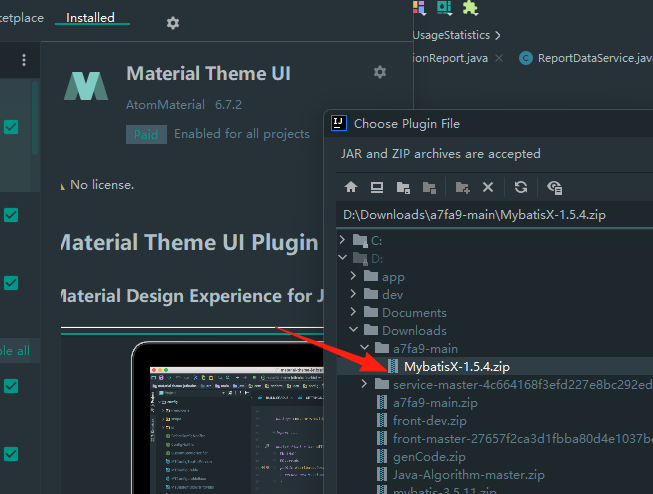This screenshot has width=653, height=494.
Task: Toggle show hidden files and directories icon
Action: pos(554,187)
